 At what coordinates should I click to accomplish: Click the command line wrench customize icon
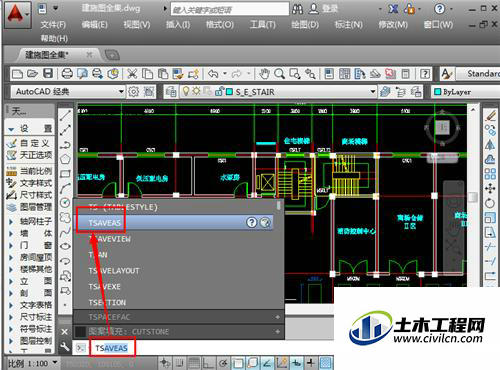coord(65,347)
